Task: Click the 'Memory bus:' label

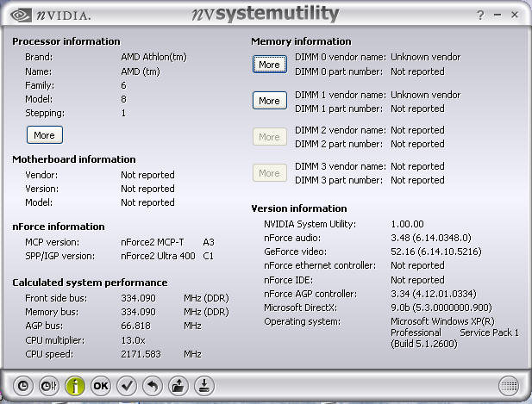Action: tap(52, 312)
